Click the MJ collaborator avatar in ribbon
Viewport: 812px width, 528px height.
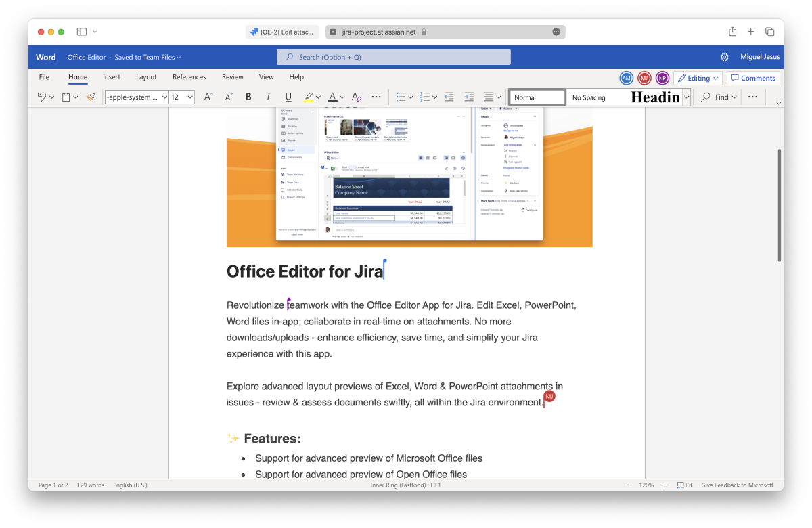[x=644, y=78]
